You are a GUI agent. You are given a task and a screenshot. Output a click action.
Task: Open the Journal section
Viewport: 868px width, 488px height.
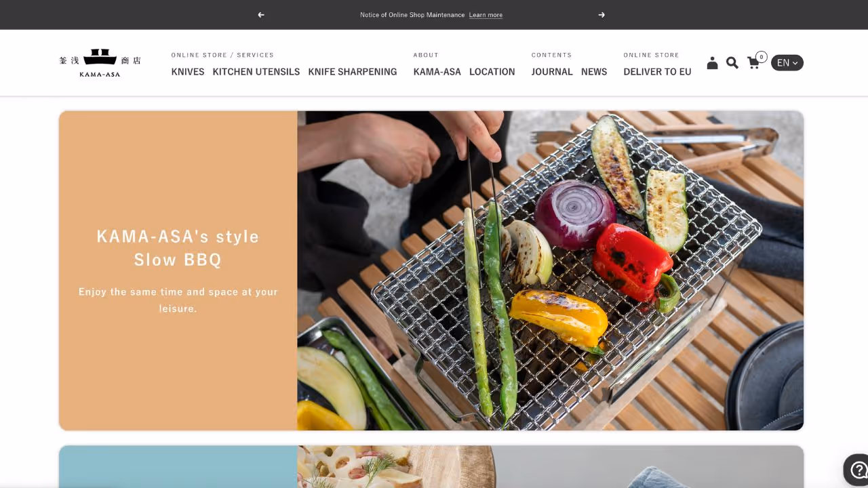coord(552,72)
